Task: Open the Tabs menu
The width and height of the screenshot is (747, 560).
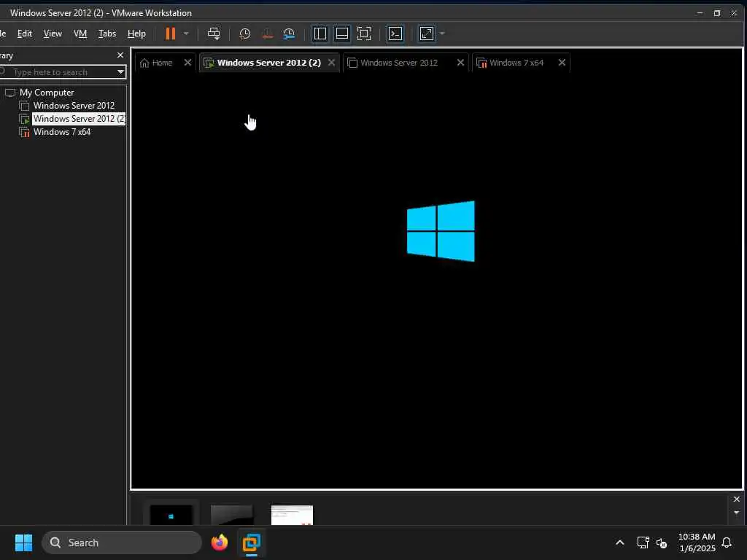Action: [107, 34]
